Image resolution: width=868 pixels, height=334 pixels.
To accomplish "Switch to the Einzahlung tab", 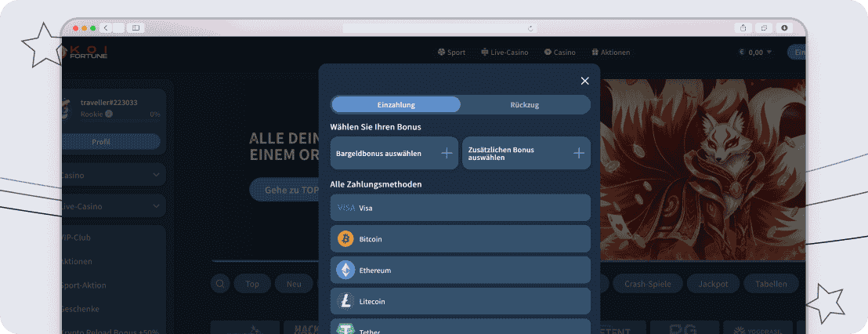I will click(x=396, y=105).
